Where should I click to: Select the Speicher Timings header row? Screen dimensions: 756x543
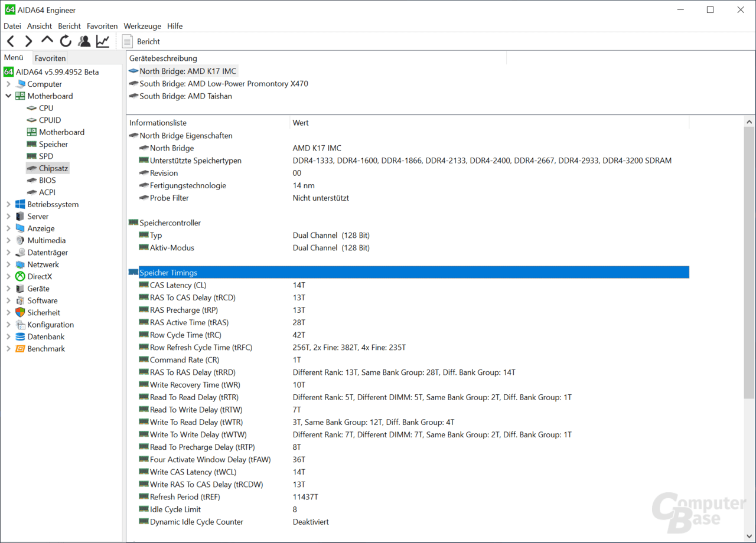pyautogui.click(x=408, y=273)
